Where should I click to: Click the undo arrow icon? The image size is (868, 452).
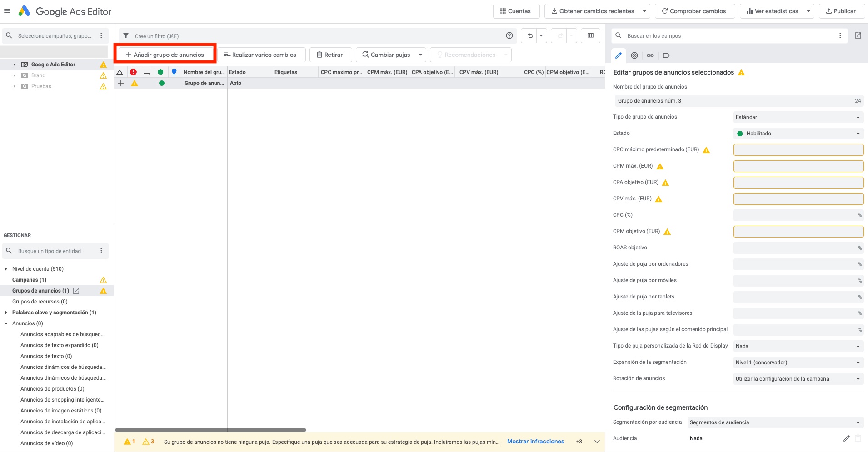(x=530, y=36)
